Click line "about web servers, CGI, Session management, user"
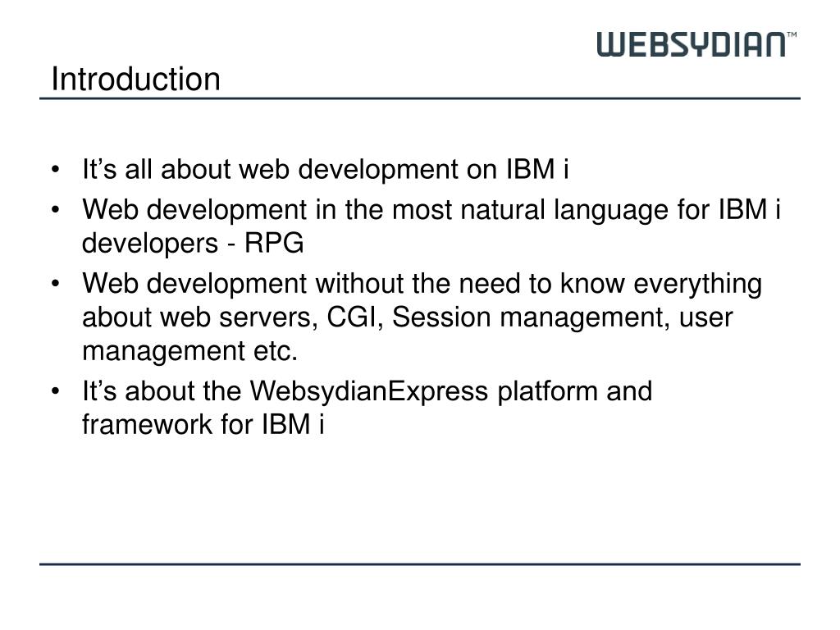This screenshot has height=630, width=840. pyautogui.click(x=407, y=317)
